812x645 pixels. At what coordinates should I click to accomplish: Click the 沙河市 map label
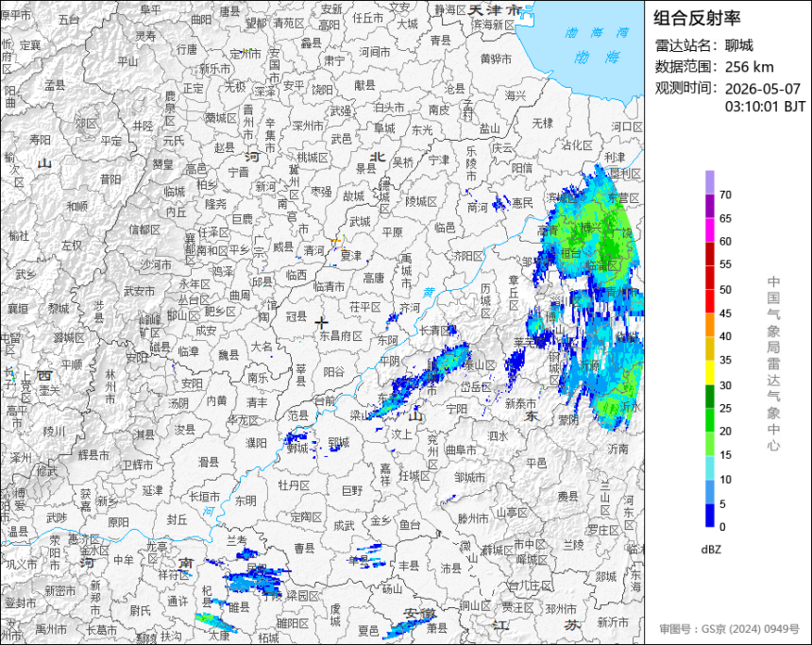click(156, 264)
